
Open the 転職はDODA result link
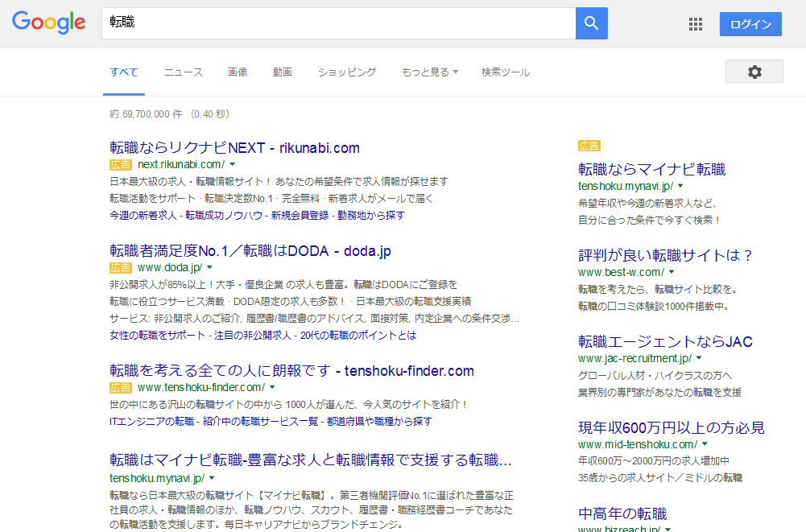click(250, 251)
